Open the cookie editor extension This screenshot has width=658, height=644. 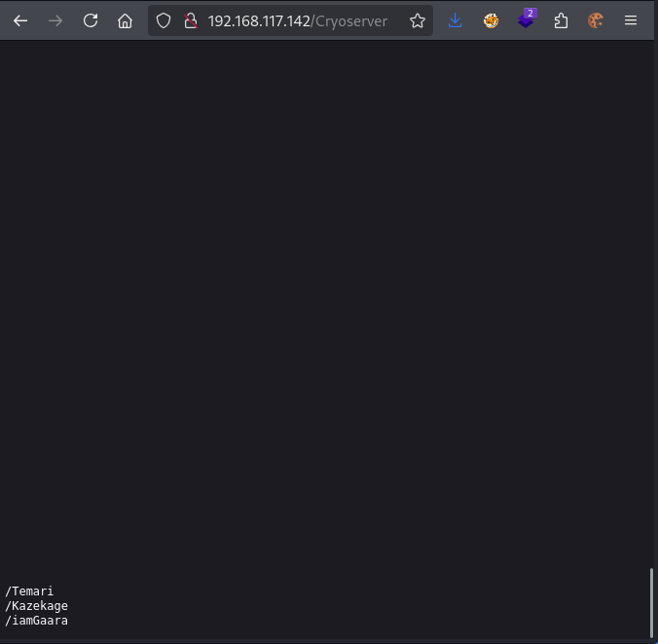(596, 20)
